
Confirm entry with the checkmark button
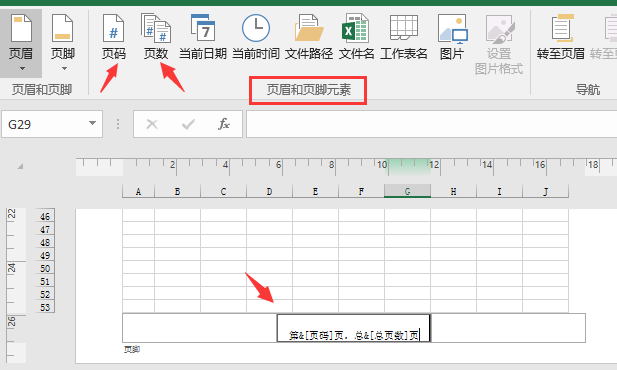[188, 124]
